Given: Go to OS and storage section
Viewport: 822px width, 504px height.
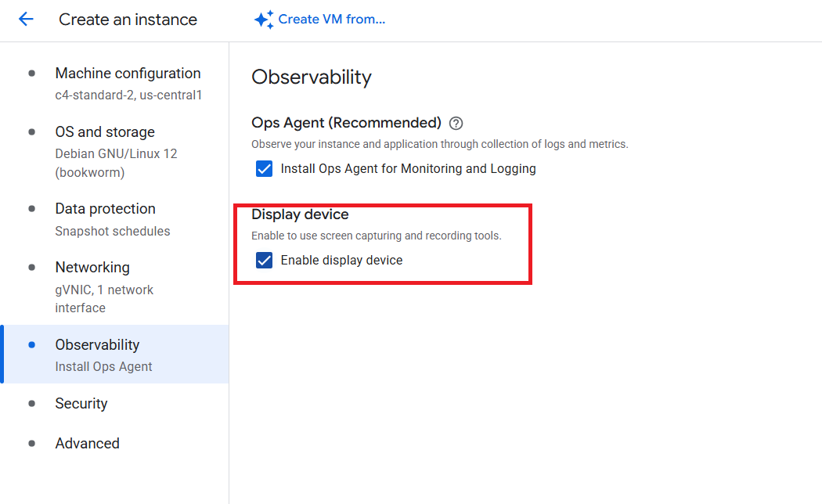Looking at the screenshot, I should 105,132.
